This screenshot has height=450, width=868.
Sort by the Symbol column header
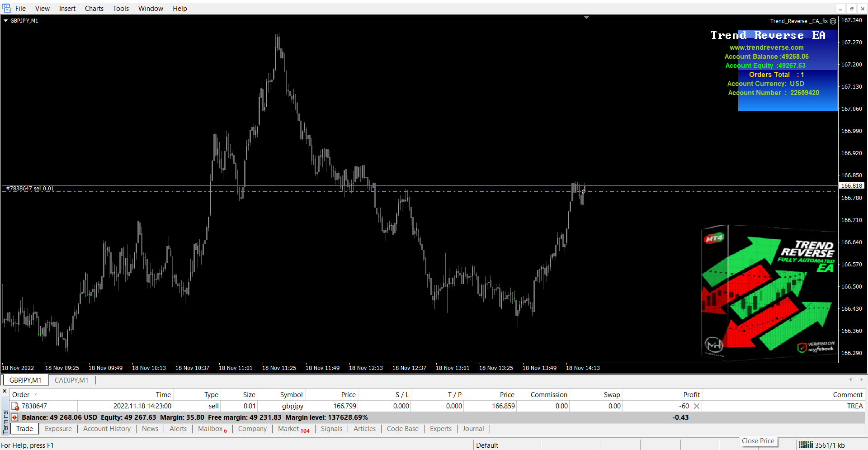(281, 395)
